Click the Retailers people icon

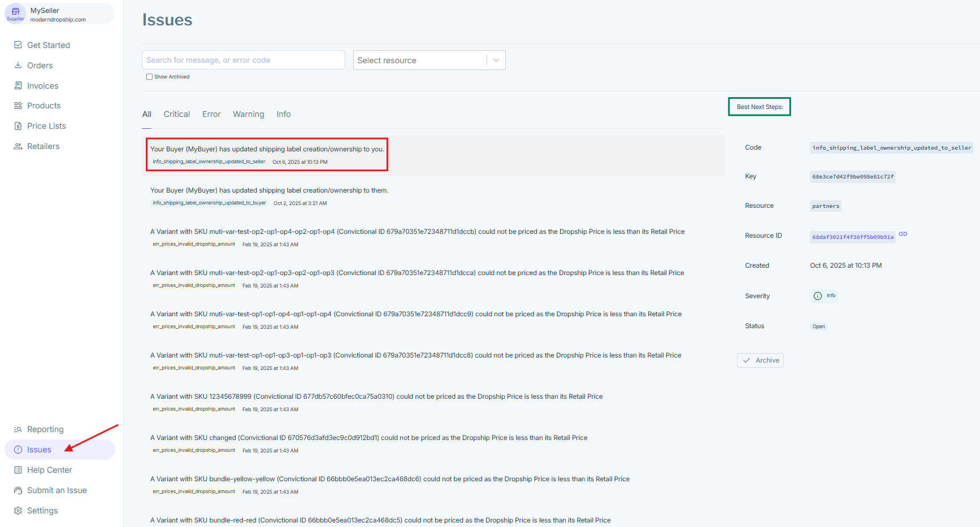[x=18, y=146]
